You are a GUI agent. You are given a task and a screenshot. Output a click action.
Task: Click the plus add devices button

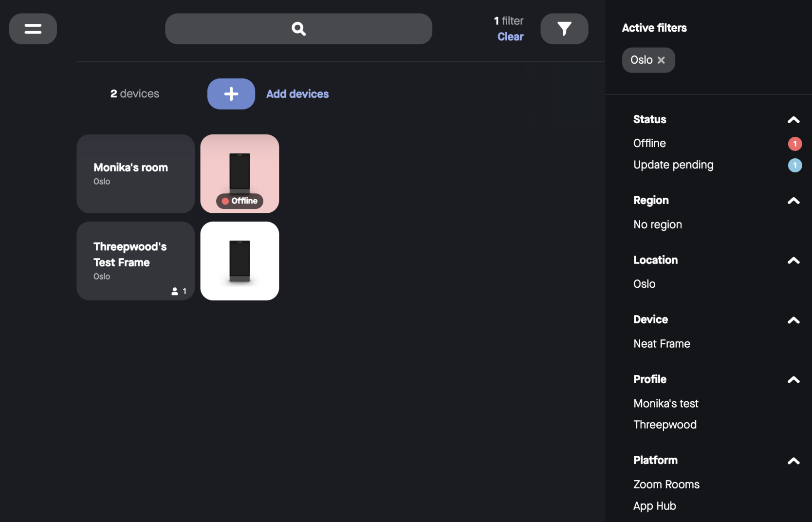(231, 94)
